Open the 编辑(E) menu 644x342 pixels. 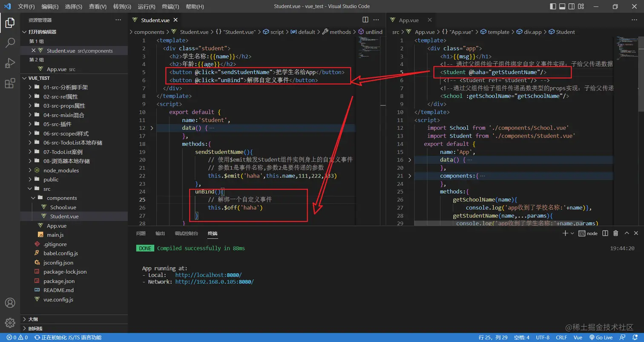[50, 6]
